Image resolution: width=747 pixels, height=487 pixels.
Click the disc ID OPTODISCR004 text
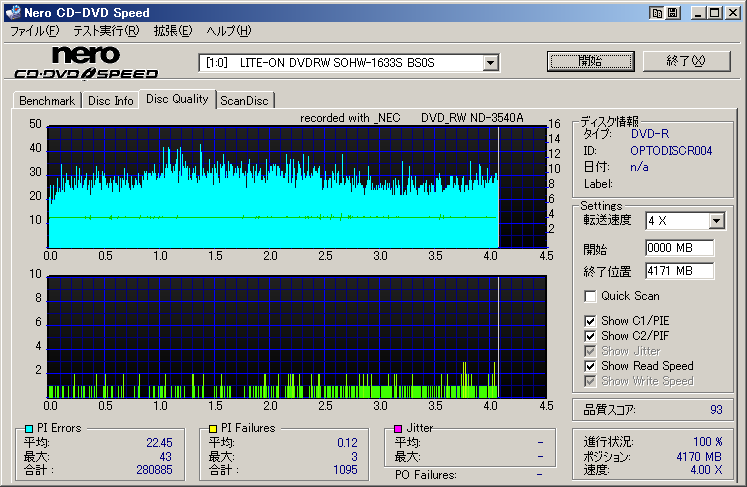coord(671,151)
